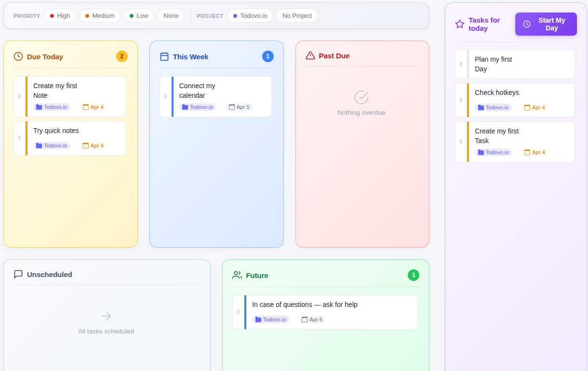This screenshot has width=588, height=371.
Task: Click the clock icon beside Due Today
Action: pyautogui.click(x=18, y=56)
